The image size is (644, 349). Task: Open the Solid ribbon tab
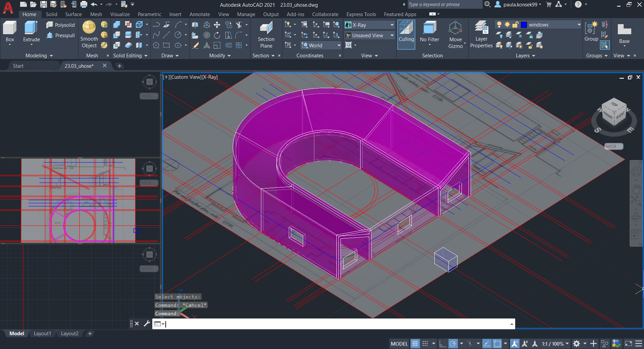[x=51, y=14]
